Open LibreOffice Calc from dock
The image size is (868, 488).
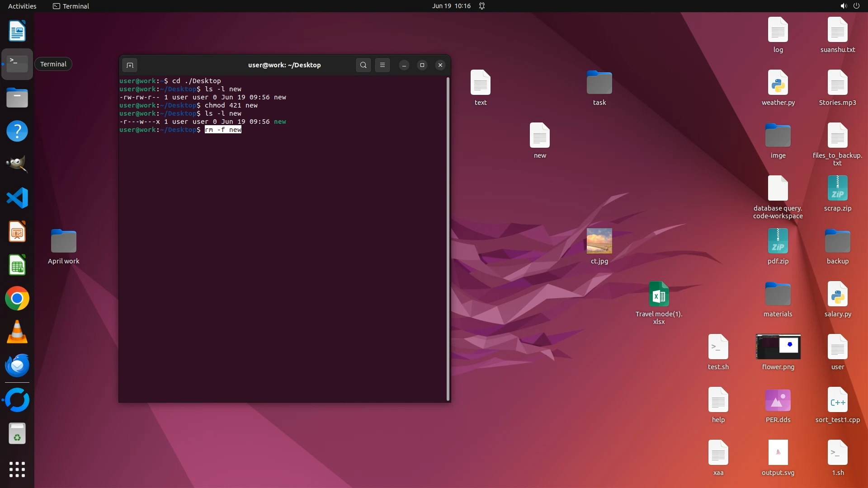(x=17, y=265)
